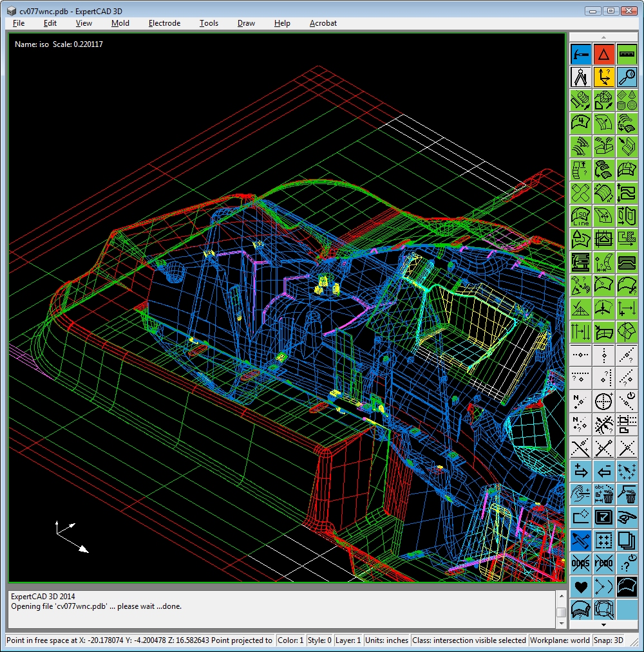Click the question mark power icon
The image size is (644, 652).
[627, 564]
